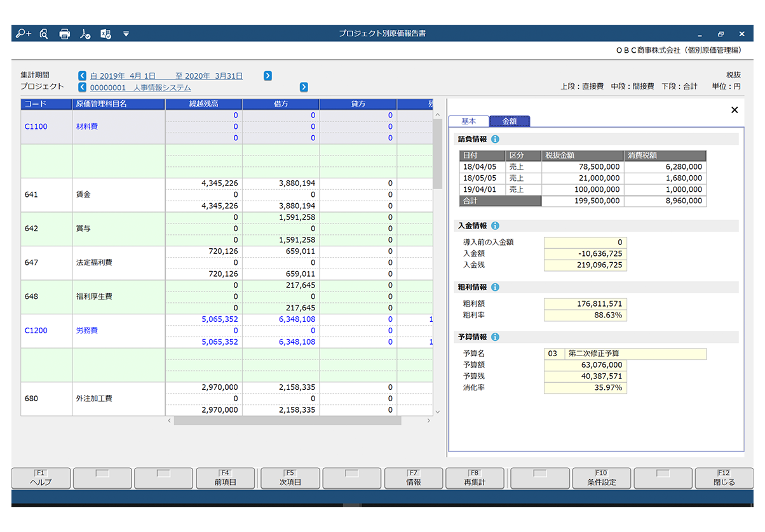Select the 外注加工費 row name

coord(119,399)
